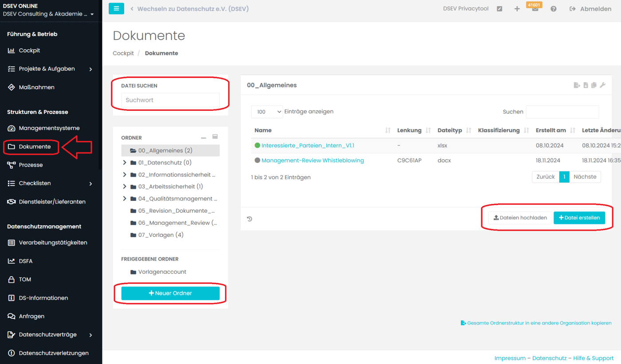Screen dimensions: 621x364
Task: Open the DSEV Consulting & Akademie organisation dropdown
Action: click(x=49, y=14)
